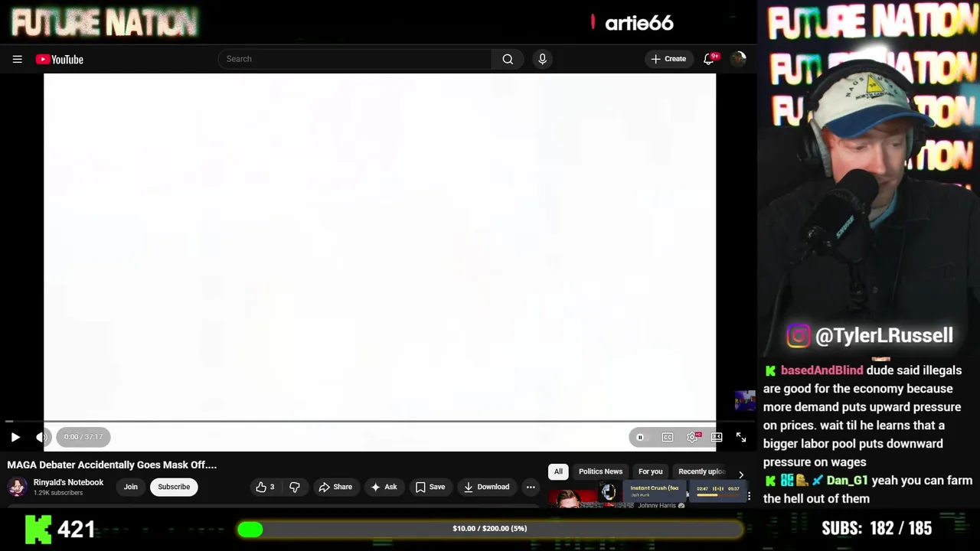Click the Join button
This screenshot has height=551, width=980.
pyautogui.click(x=131, y=487)
